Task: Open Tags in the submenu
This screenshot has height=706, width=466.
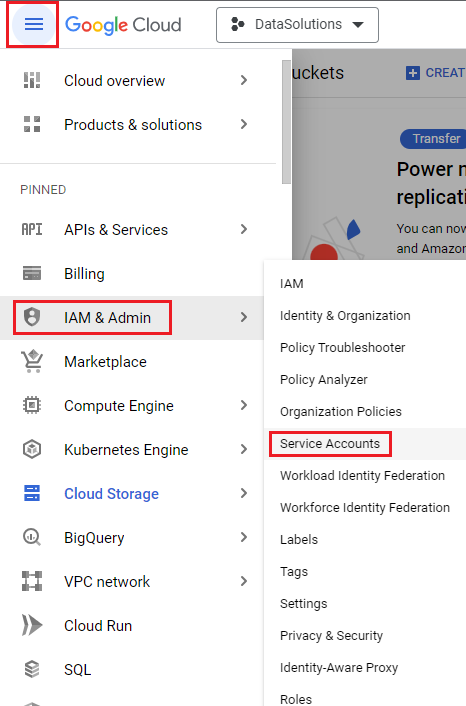Action: [294, 571]
